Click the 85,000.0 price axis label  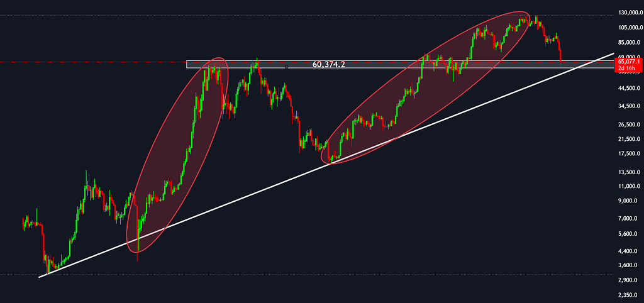(x=629, y=43)
